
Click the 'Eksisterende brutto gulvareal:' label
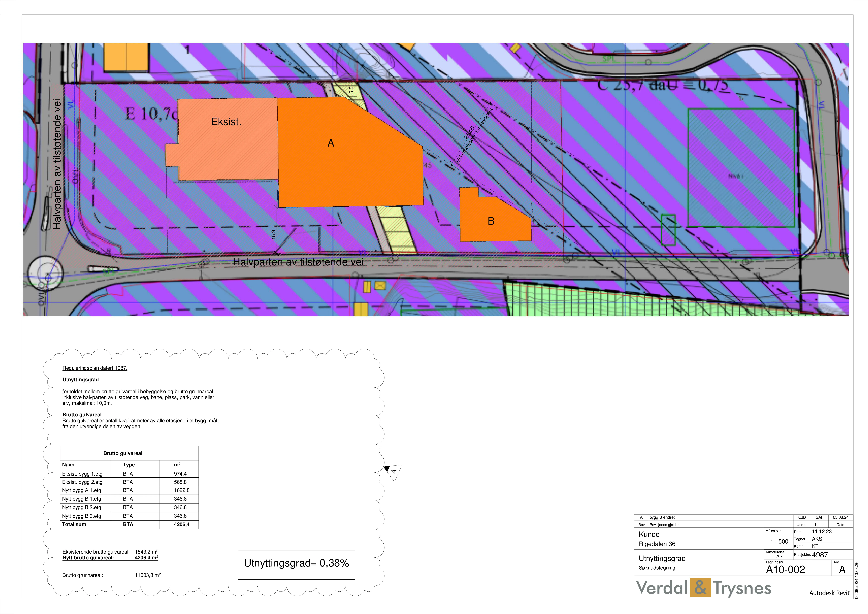coord(96,552)
